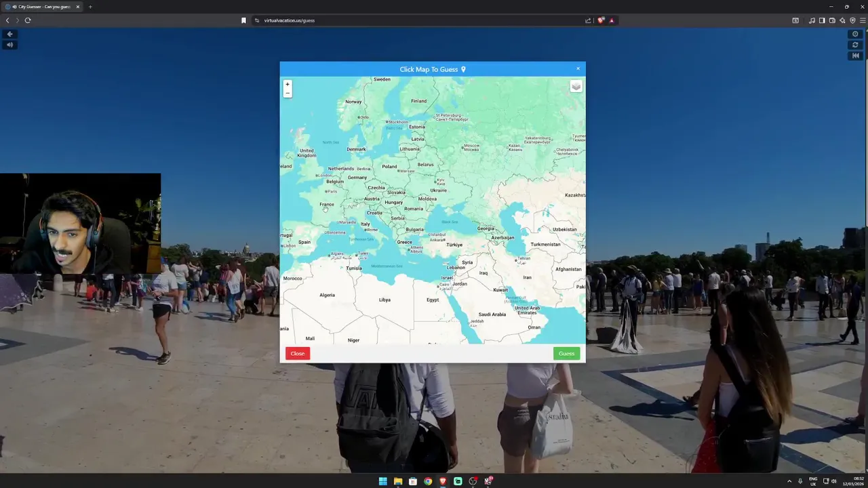Open Brave Shields lion icon
The image size is (868, 488).
(x=601, y=20)
